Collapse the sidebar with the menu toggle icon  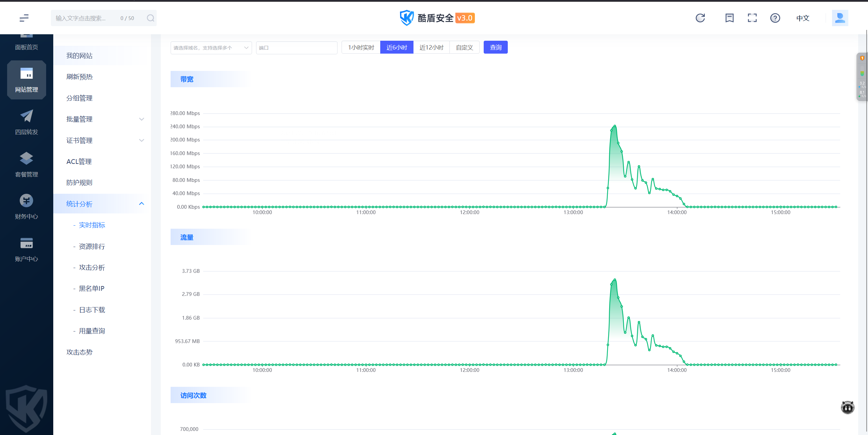pos(24,18)
